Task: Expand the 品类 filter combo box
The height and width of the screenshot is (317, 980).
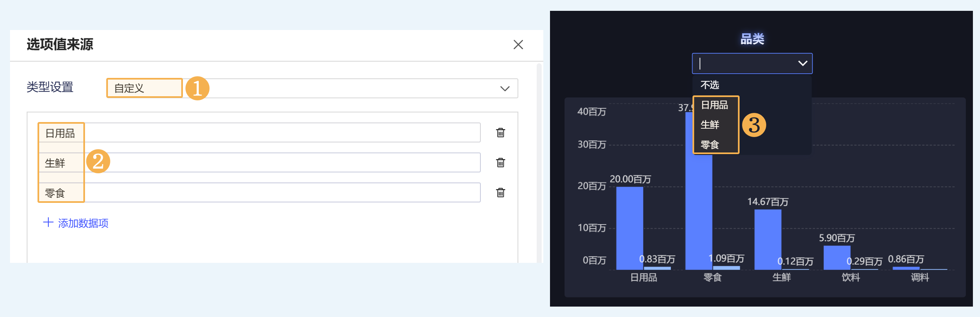Action: pos(752,63)
